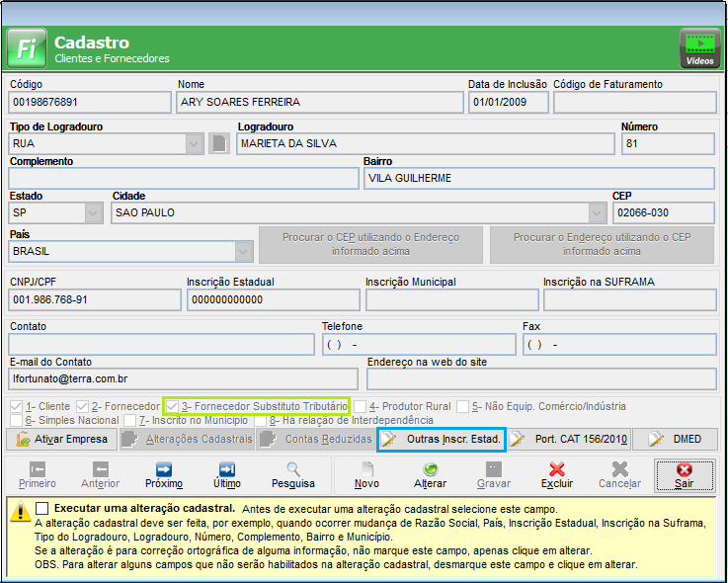Toggle Fornecedor Substituto Tributário checkbox
Screen dimensions: 728x583
(173, 406)
